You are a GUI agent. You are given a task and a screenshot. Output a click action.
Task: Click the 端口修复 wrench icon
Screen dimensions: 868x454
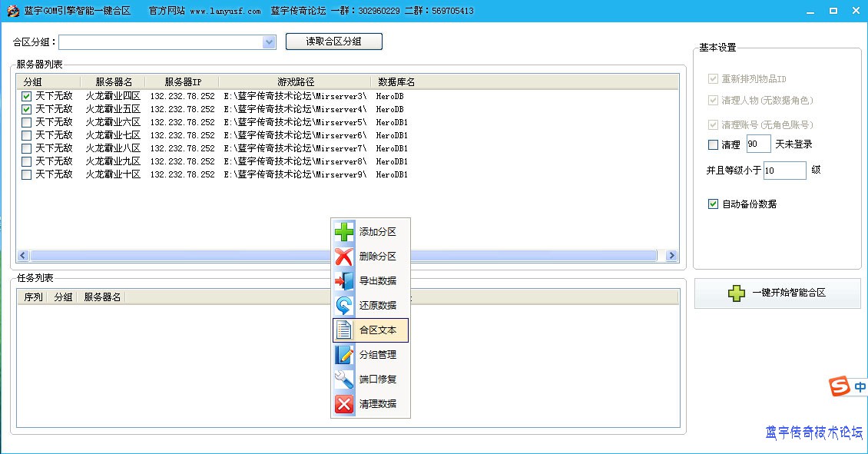coord(344,379)
